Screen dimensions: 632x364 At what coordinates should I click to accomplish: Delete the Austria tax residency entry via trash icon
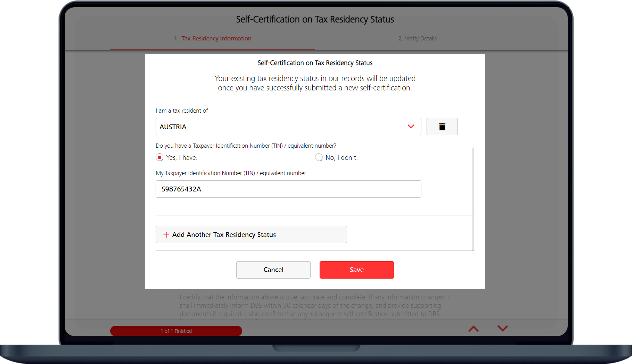(442, 126)
